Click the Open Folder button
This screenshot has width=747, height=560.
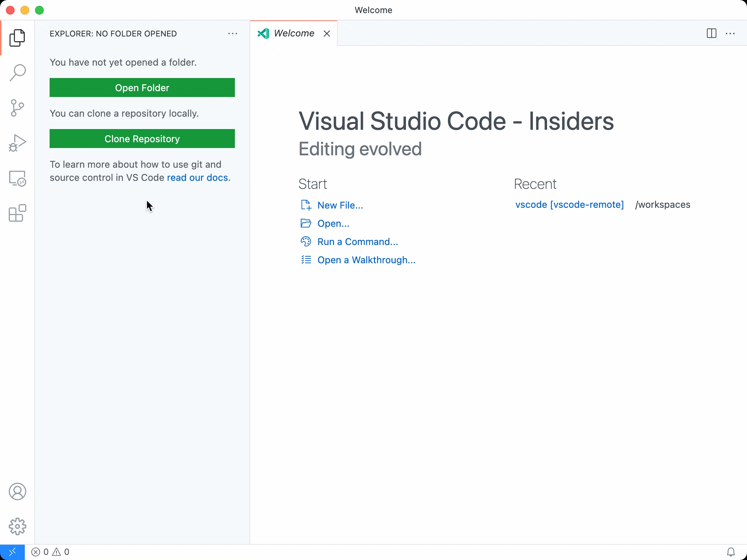[142, 87]
